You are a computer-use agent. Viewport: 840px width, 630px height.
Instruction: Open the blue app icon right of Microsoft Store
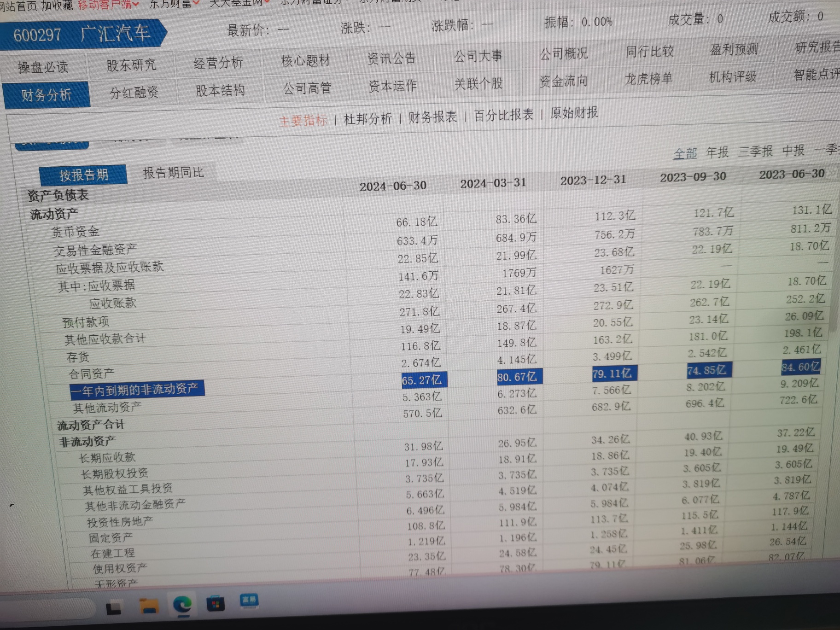[249, 601]
